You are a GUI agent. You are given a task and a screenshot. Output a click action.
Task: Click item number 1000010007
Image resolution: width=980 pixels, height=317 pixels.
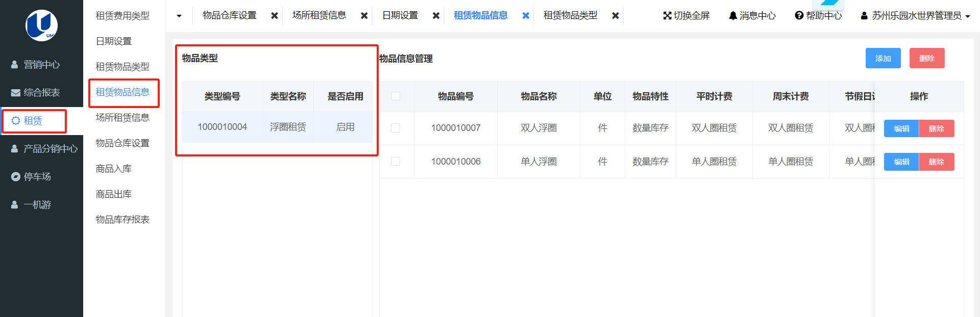[456, 128]
